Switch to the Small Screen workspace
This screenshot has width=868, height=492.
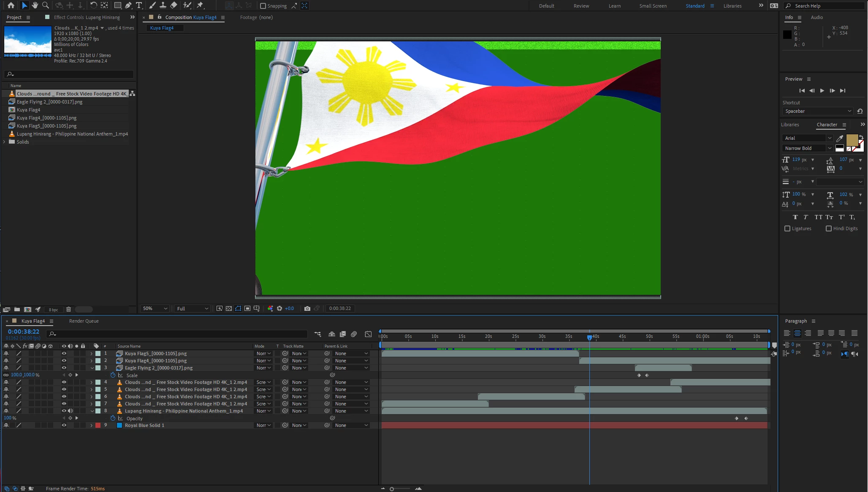(x=653, y=6)
